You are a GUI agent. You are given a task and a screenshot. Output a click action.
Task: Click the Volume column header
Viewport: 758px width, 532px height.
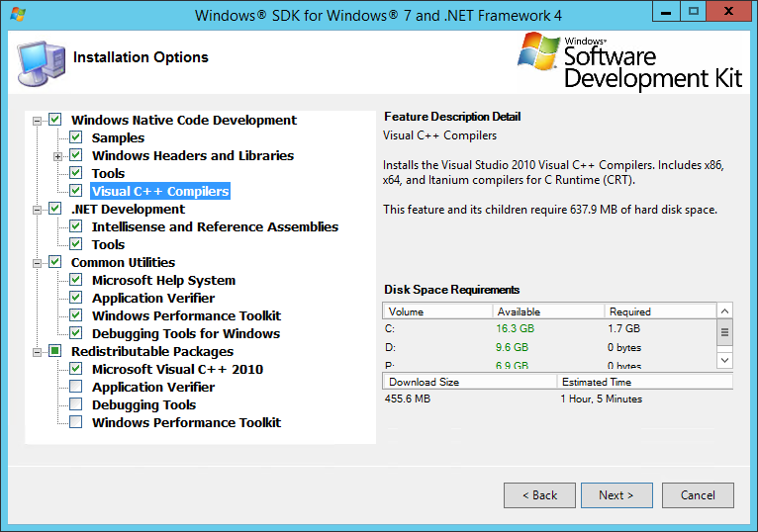click(437, 311)
